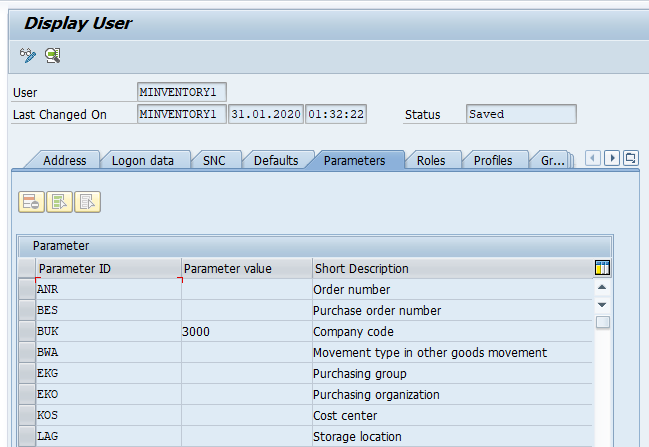Click the middle select-all icon above Parameter table
The image size is (649, 447).
pos(60,201)
